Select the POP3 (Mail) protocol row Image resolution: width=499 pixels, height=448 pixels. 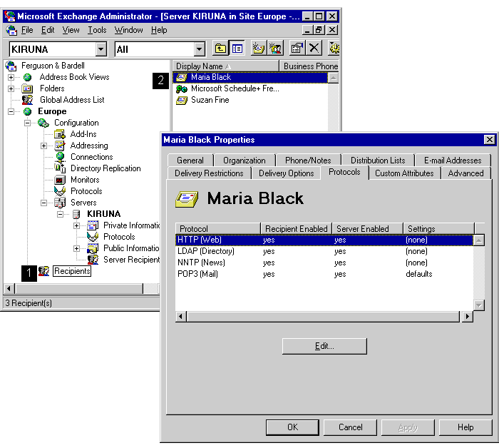324,274
